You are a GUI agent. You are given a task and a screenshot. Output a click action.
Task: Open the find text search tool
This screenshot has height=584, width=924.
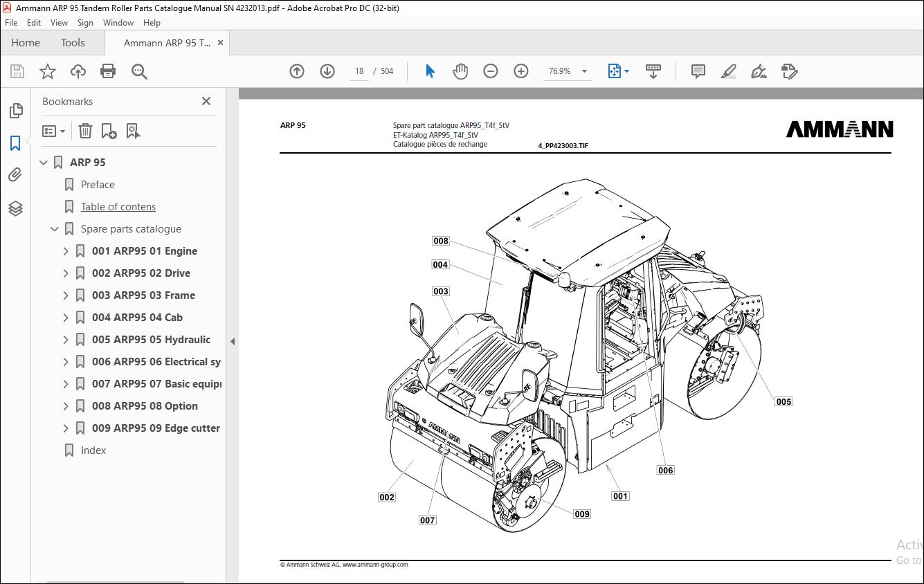(x=139, y=71)
